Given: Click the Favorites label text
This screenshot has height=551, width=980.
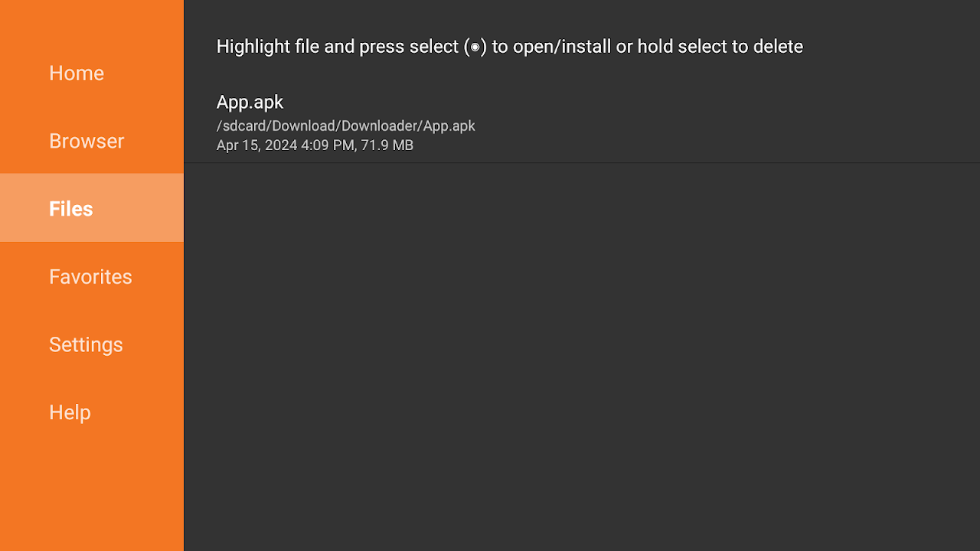Looking at the screenshot, I should click(90, 276).
